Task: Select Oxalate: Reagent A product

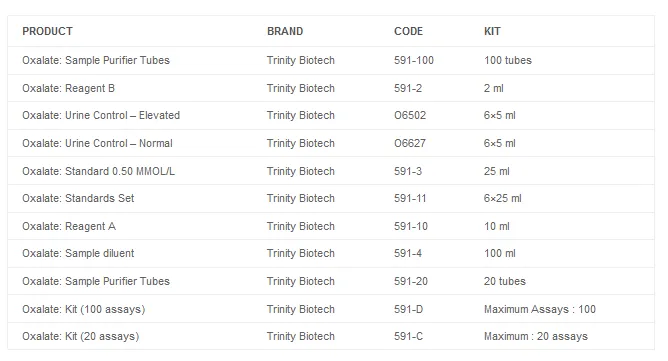Action: 69,226
